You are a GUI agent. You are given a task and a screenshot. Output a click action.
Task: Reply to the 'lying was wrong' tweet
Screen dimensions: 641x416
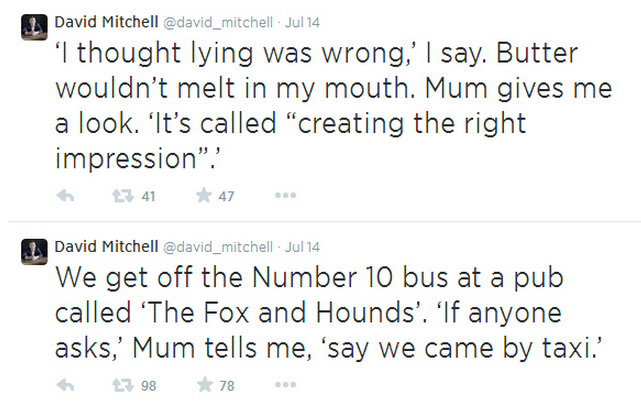tap(65, 196)
